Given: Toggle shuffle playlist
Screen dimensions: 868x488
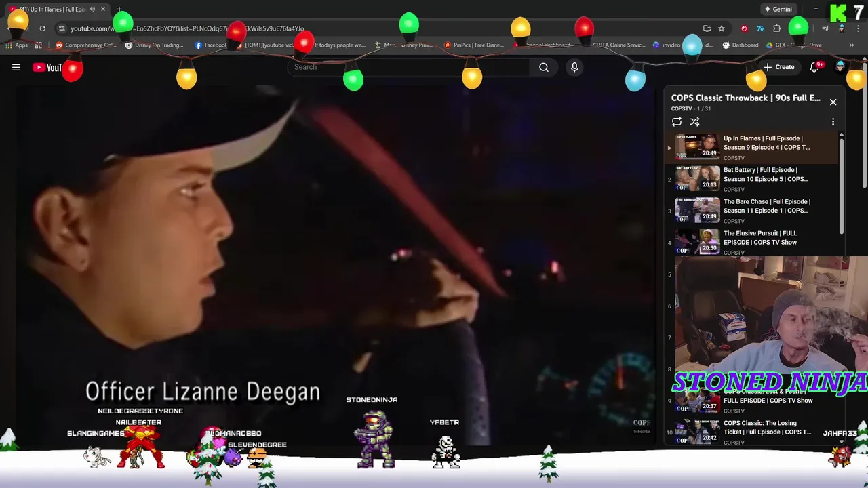Looking at the screenshot, I should pyautogui.click(x=694, y=122).
